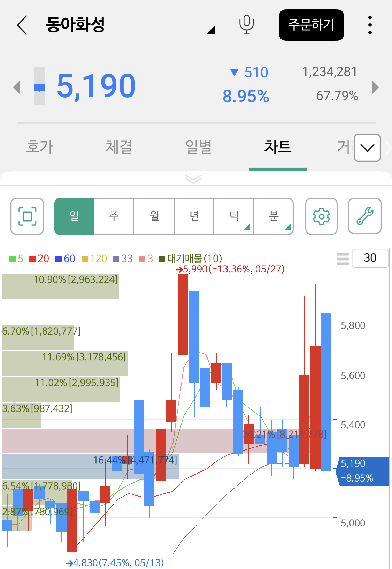This screenshot has width=392, height=569.
Task: Tap the volume figure 1,234,281
Action: 330,72
